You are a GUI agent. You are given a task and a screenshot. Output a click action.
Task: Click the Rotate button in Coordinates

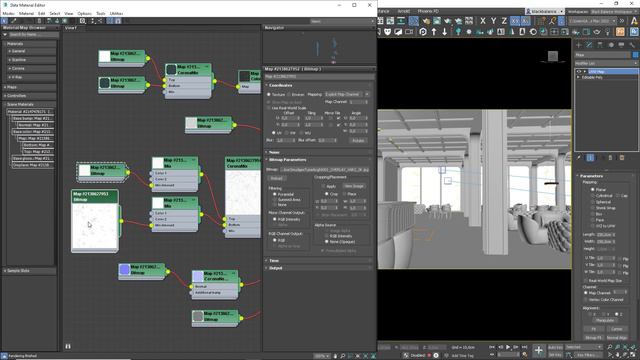[x=358, y=140]
